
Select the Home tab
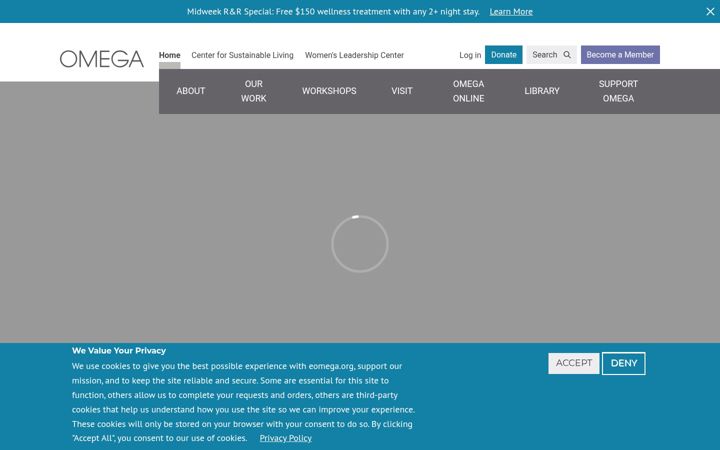(x=169, y=55)
